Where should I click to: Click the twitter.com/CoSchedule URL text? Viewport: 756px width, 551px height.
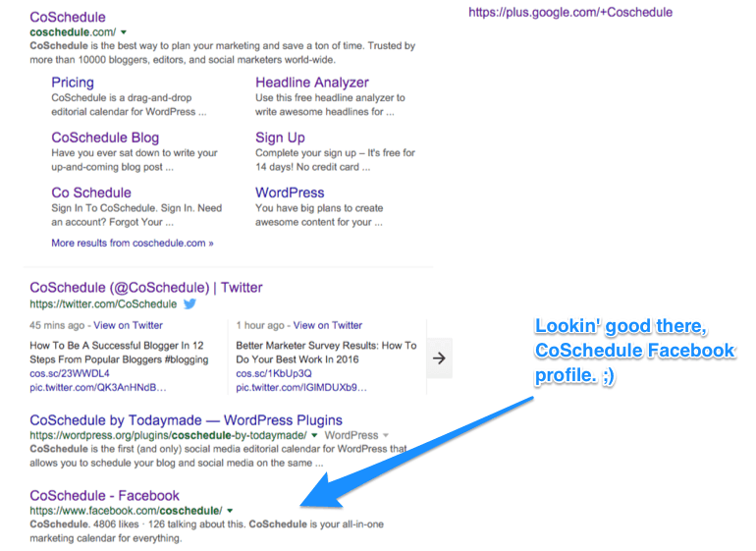pyautogui.click(x=103, y=303)
